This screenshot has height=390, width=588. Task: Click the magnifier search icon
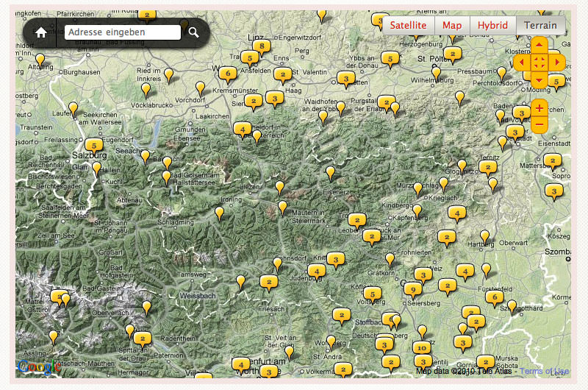pos(193,32)
